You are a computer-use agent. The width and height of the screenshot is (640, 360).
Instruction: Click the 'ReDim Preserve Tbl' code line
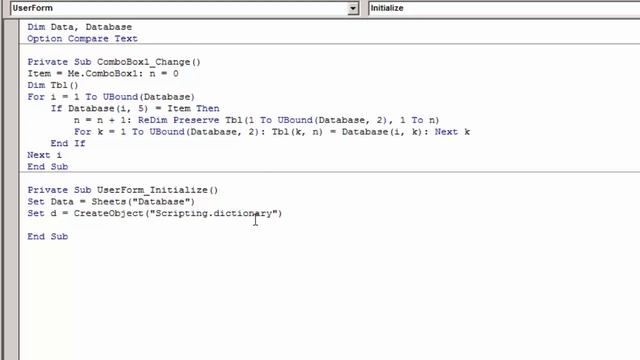click(x=256, y=120)
